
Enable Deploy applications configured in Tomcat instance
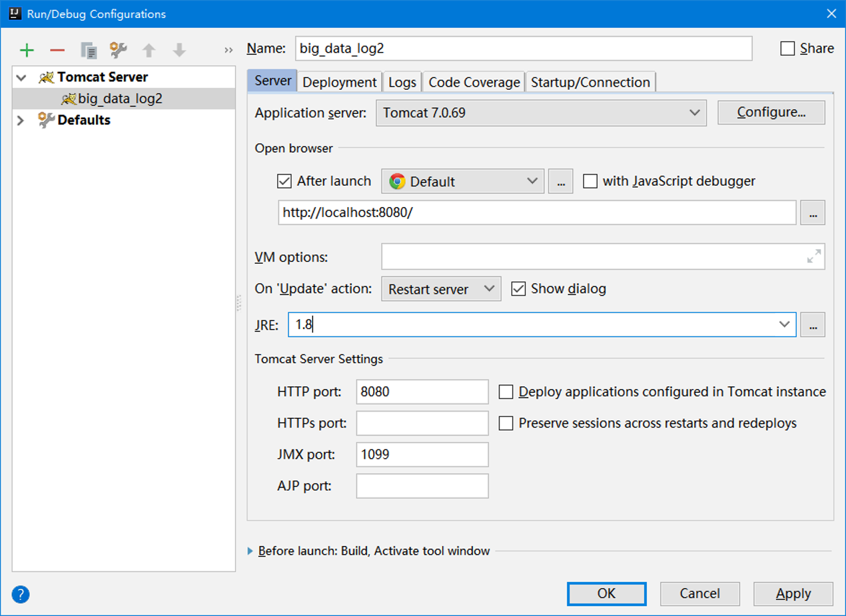coord(506,392)
